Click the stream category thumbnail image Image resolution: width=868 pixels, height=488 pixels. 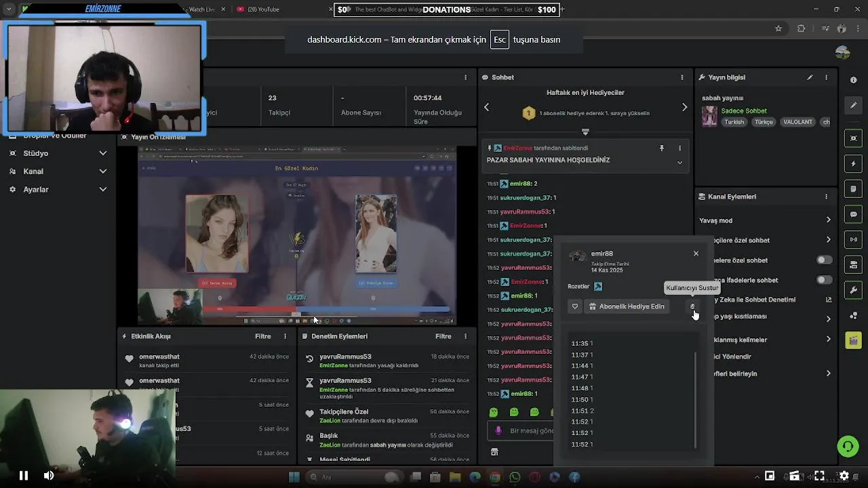[x=709, y=116]
